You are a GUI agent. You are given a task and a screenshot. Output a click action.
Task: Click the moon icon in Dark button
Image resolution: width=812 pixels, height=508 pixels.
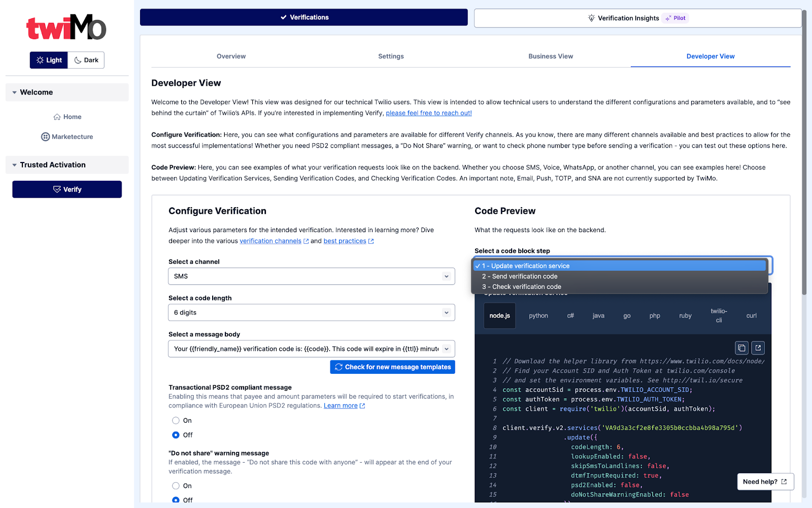click(78, 60)
